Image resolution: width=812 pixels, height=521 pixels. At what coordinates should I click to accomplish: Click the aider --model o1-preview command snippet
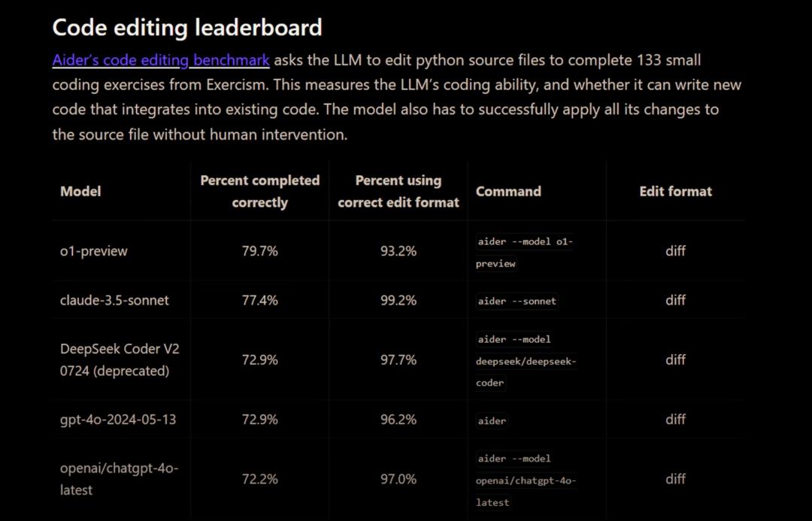(525, 252)
